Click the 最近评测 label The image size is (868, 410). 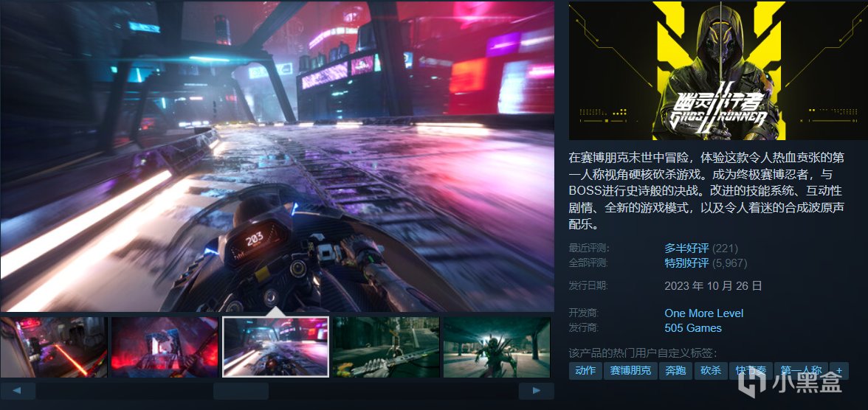click(588, 249)
